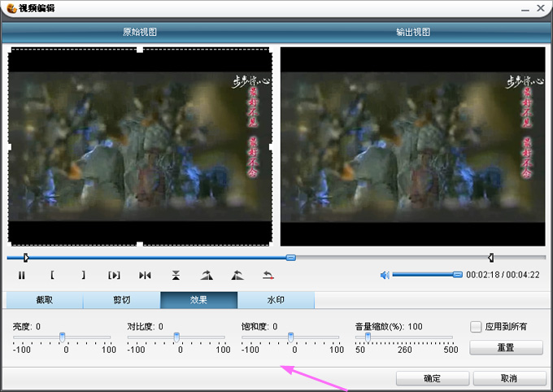Click the timeline end trim marker

point(490,258)
